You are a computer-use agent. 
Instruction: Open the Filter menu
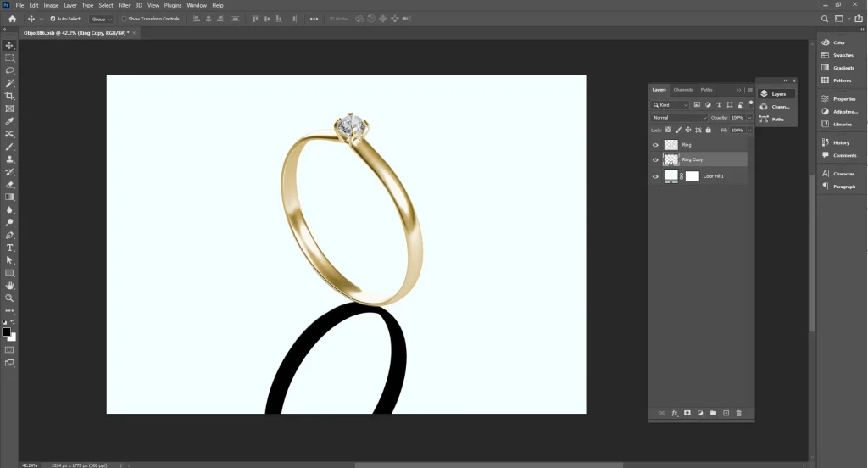(x=124, y=5)
